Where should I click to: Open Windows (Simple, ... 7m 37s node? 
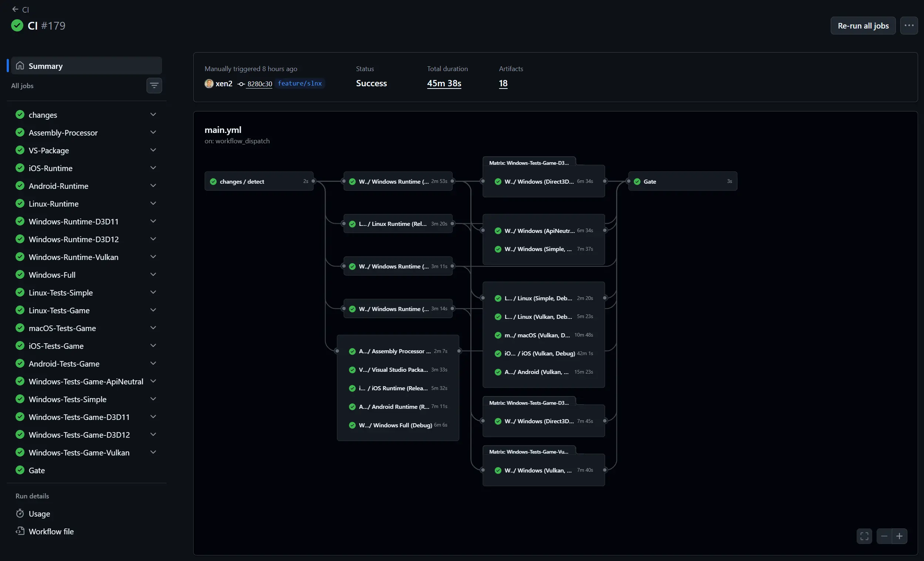coord(543,249)
